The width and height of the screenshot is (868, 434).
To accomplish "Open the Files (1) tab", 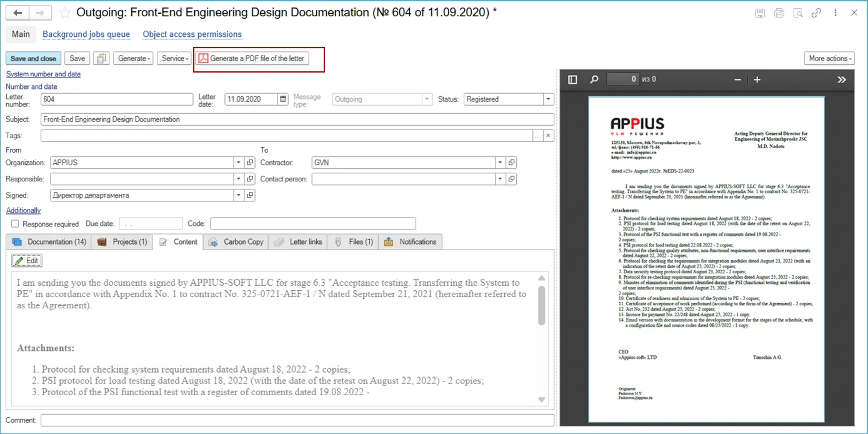I will click(x=354, y=242).
